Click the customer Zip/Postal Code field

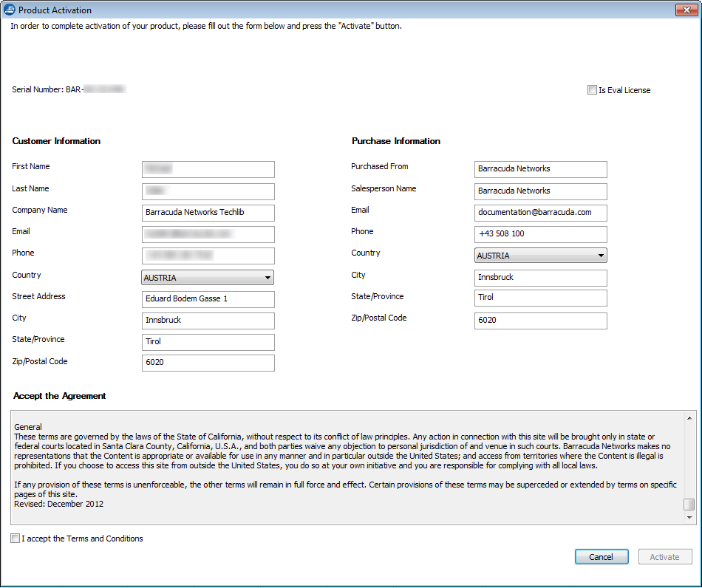(x=208, y=363)
